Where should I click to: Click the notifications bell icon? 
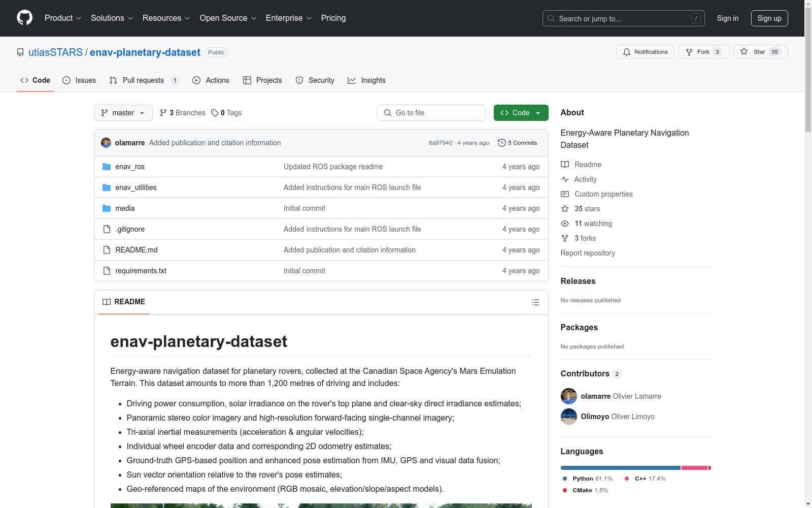(x=627, y=52)
